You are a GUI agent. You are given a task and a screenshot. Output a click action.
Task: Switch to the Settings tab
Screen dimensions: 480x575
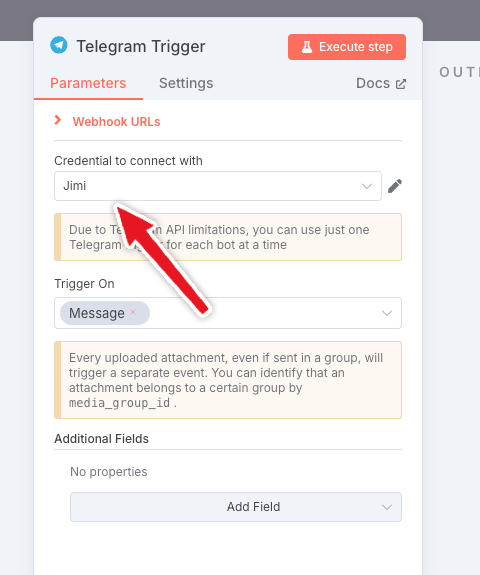point(186,83)
